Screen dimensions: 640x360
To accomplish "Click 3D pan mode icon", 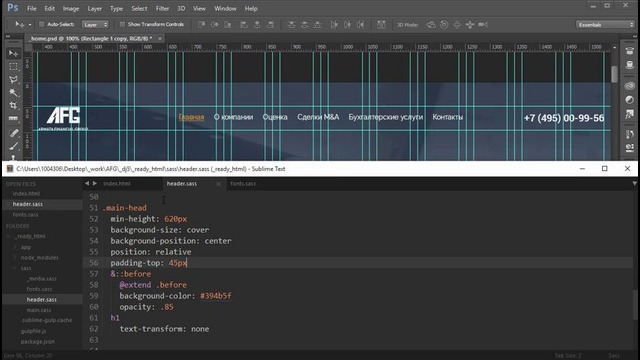I will pyautogui.click(x=457, y=24).
